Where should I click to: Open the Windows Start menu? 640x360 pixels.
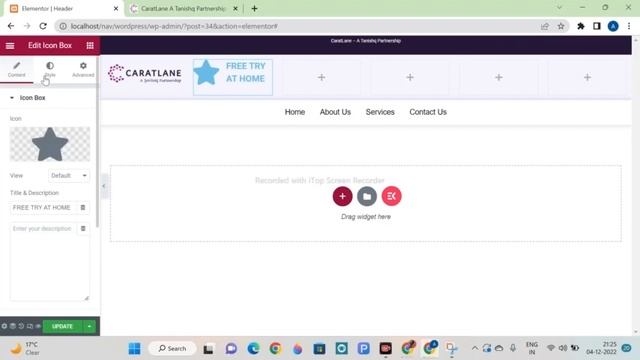click(x=134, y=349)
